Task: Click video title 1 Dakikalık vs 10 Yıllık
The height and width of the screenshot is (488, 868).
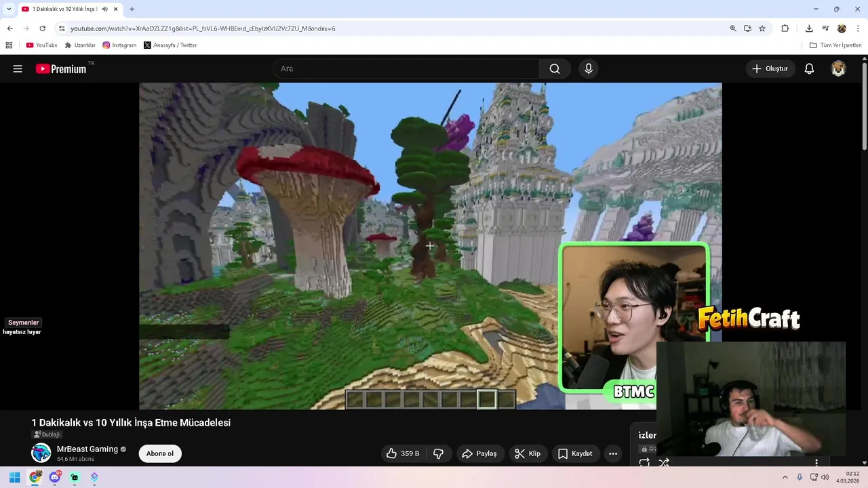Action: click(x=131, y=422)
